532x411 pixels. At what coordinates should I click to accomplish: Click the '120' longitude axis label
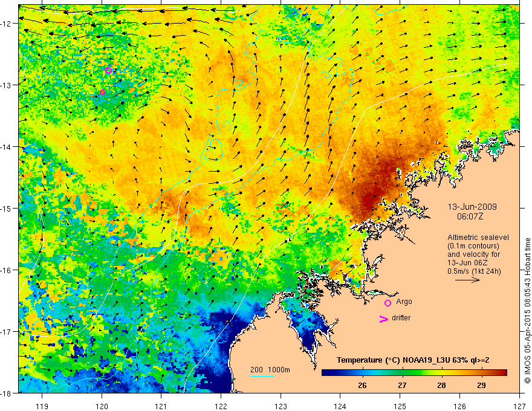pyautogui.click(x=102, y=406)
